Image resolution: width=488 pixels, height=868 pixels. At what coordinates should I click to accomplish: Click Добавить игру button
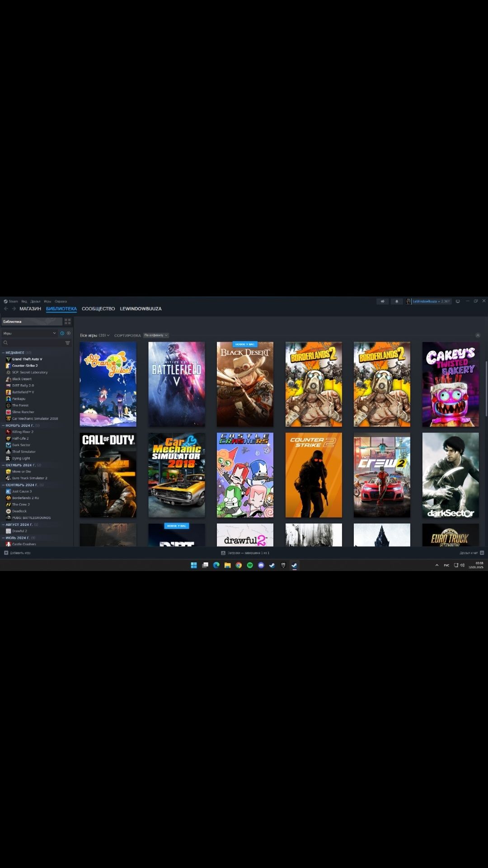coord(17,553)
